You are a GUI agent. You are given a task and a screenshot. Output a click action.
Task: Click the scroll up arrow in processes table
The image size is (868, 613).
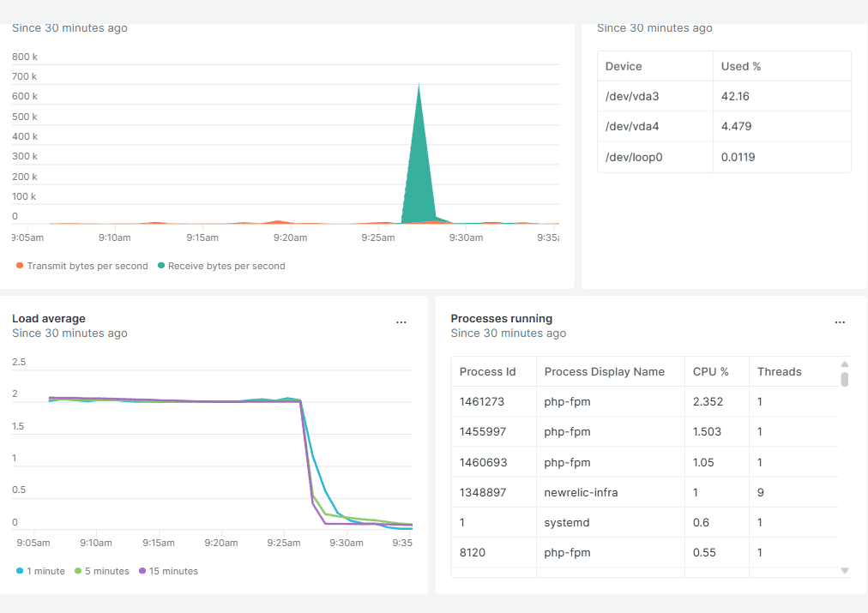point(844,364)
